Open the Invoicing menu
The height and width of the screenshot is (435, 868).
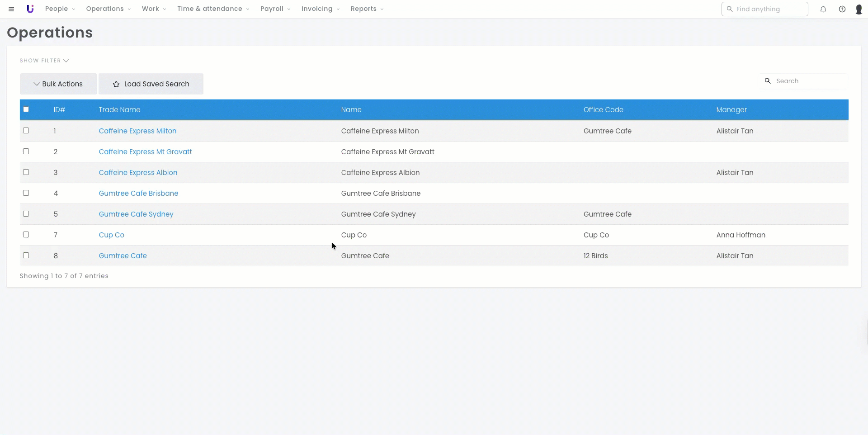pos(321,9)
